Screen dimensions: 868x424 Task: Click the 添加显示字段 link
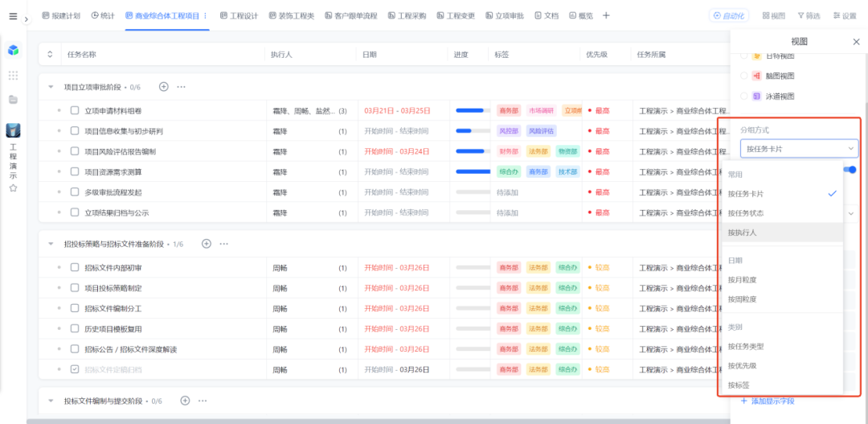(x=768, y=401)
